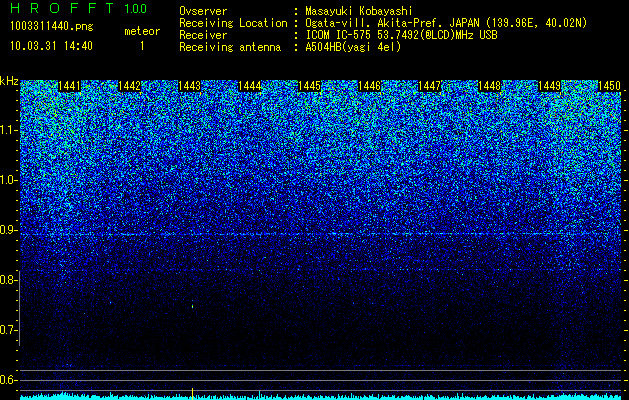The width and height of the screenshot is (629, 400).
Task: Click the 1444 time marker
Action: (x=250, y=86)
